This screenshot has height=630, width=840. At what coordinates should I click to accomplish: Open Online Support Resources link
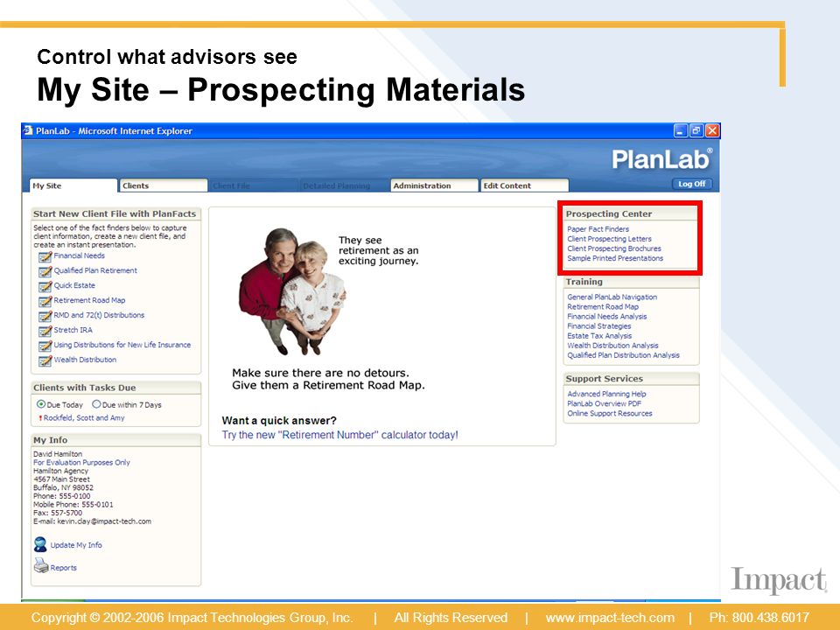point(610,414)
